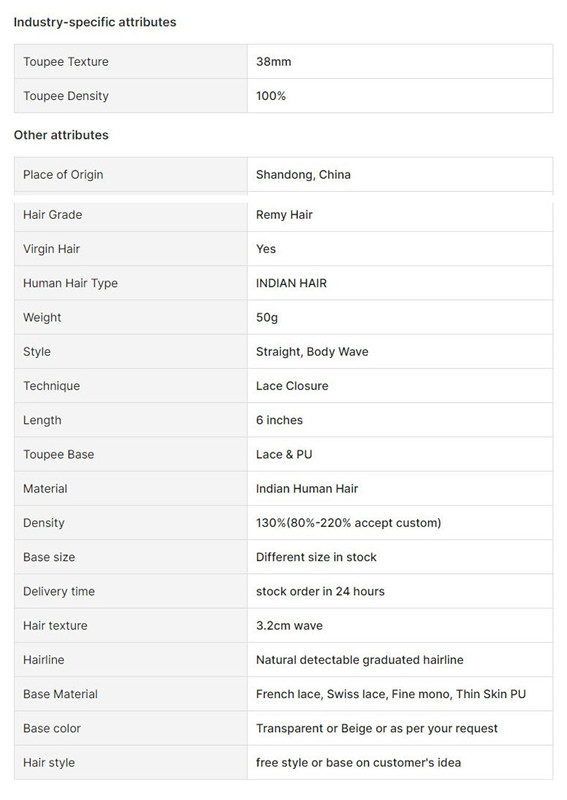Click the 6 inches length value

pyautogui.click(x=279, y=420)
